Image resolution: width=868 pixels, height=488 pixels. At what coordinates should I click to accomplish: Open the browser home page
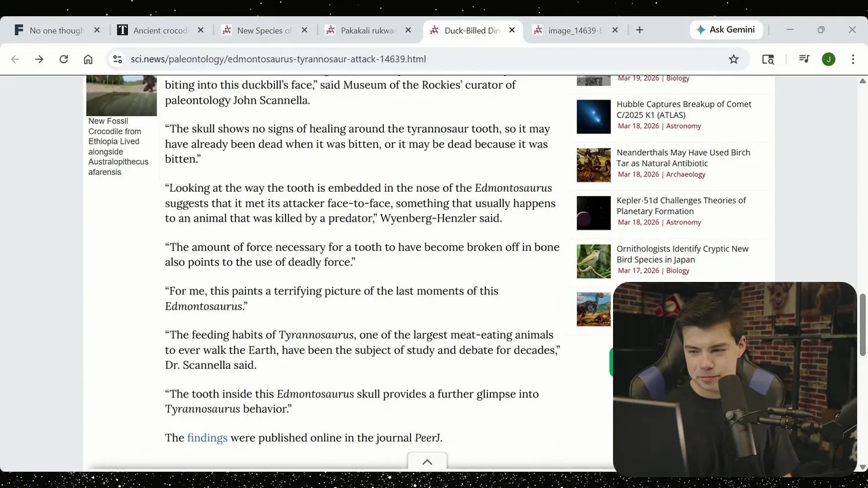pos(88,59)
